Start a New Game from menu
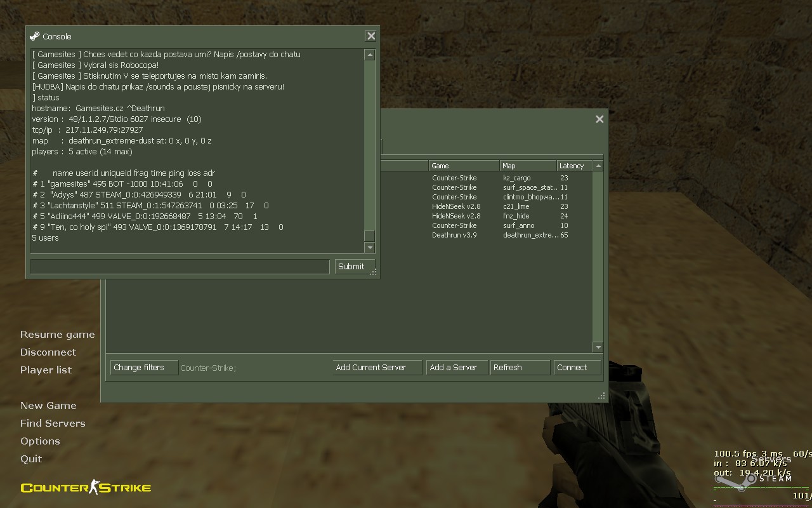Image resolution: width=812 pixels, height=508 pixels. click(x=48, y=406)
